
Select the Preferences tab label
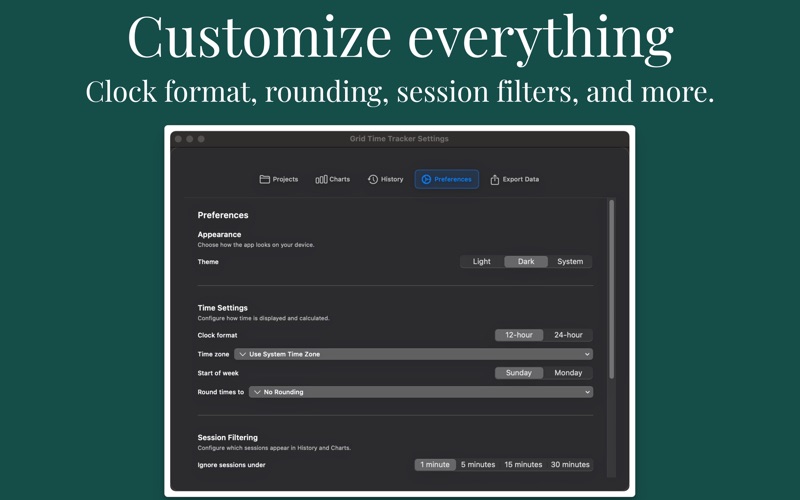point(453,179)
